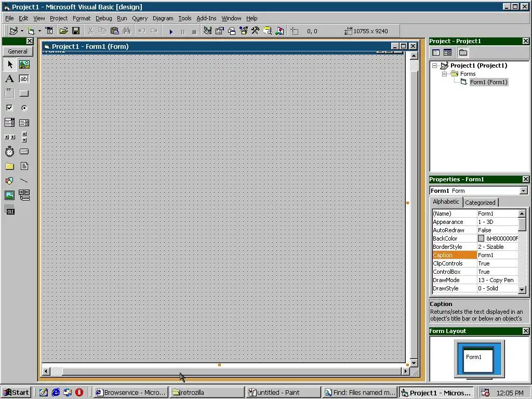Select the Frame control tool
532x399 pixels.
coord(10,94)
